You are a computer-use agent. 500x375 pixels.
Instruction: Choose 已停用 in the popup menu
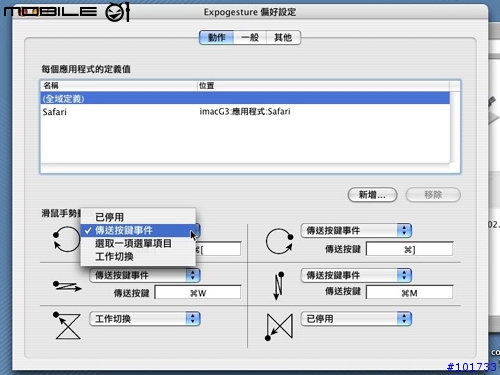[138, 217]
